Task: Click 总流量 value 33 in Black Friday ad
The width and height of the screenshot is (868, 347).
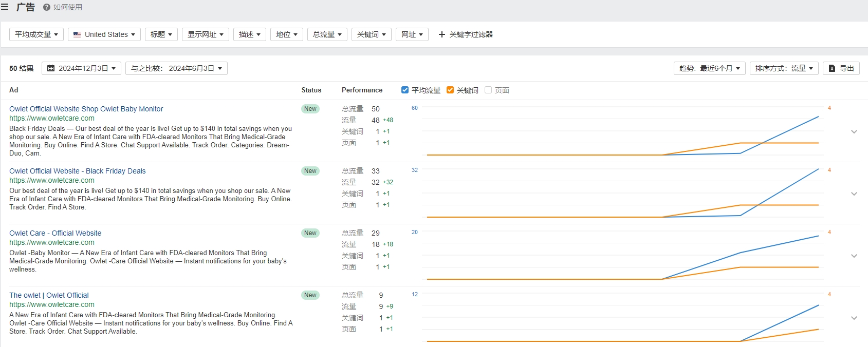Action: pyautogui.click(x=376, y=171)
